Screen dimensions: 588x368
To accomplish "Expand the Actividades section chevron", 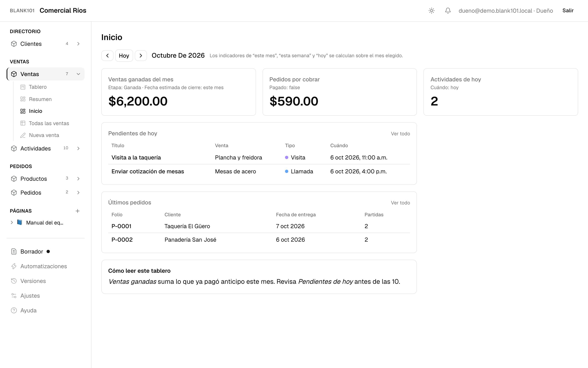I will 78,148.
